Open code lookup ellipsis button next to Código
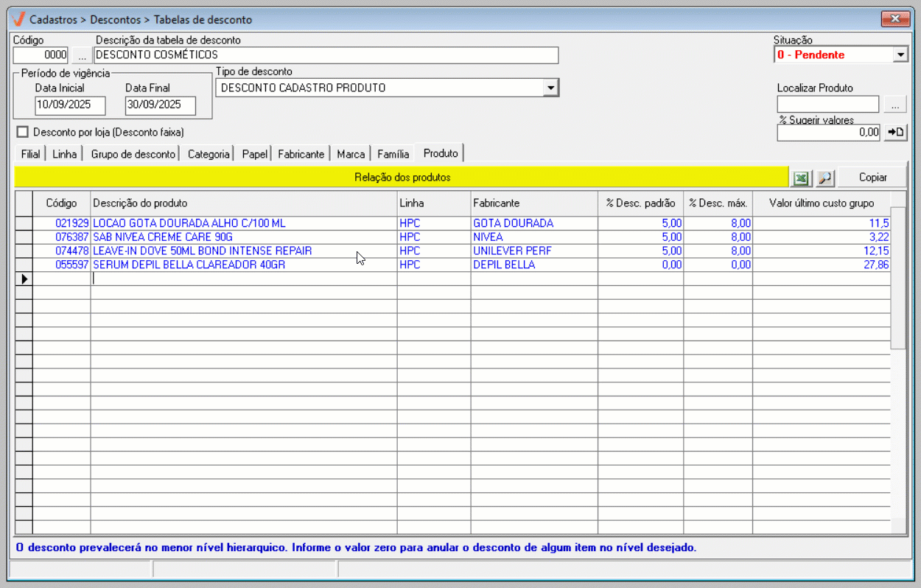 tap(82, 55)
